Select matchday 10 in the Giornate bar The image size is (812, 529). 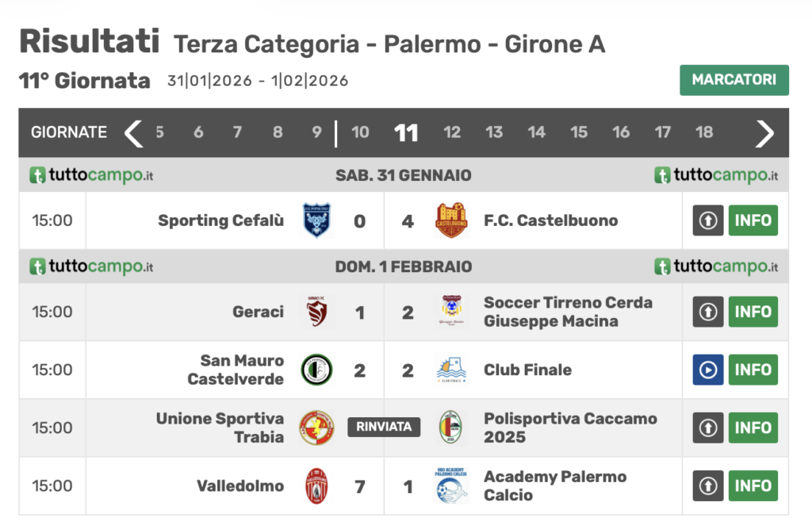tap(360, 132)
